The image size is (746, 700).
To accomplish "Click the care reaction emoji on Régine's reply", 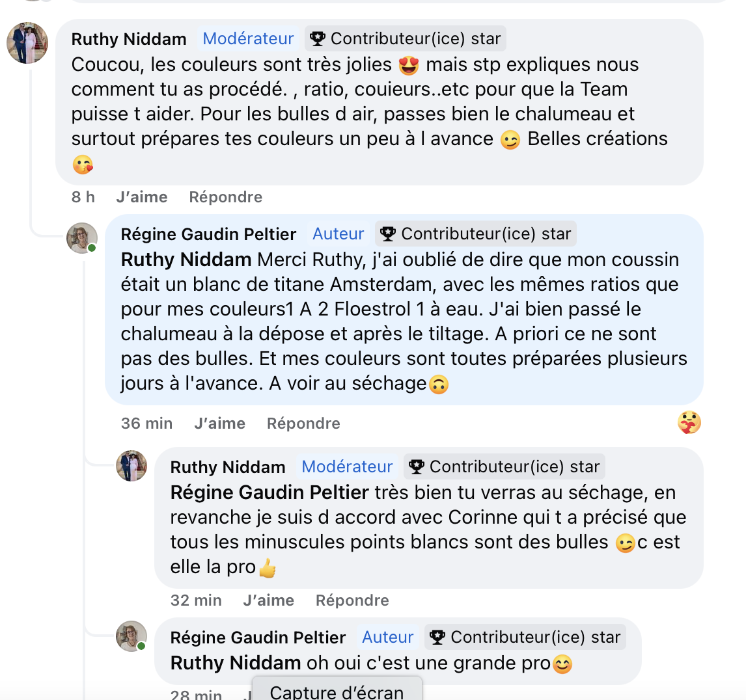I will click(689, 423).
